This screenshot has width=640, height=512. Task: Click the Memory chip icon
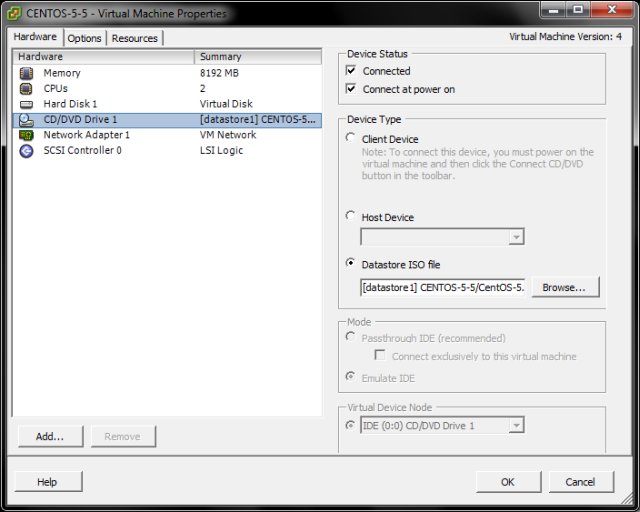[x=27, y=73]
